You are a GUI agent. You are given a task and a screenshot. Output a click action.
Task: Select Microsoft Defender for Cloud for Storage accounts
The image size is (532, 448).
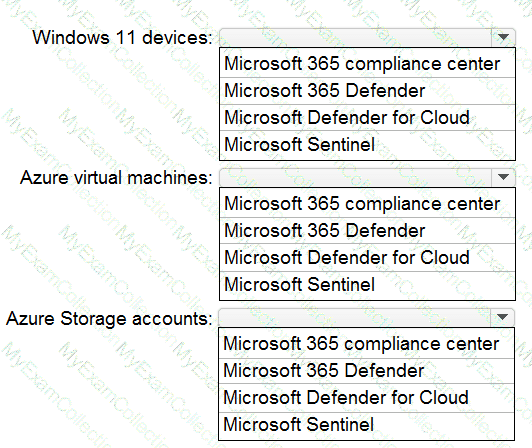coord(366,398)
